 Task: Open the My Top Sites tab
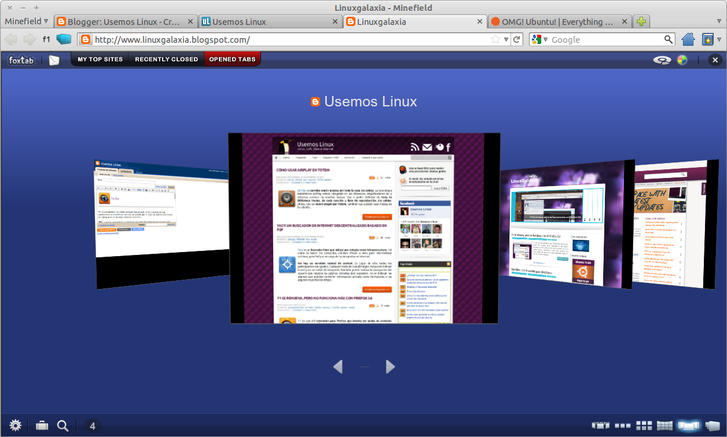pyautogui.click(x=100, y=59)
